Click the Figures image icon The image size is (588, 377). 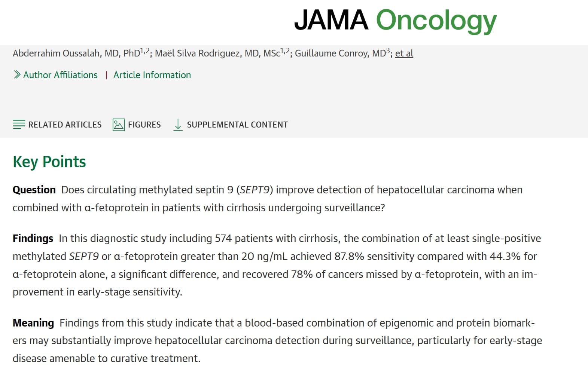point(119,125)
